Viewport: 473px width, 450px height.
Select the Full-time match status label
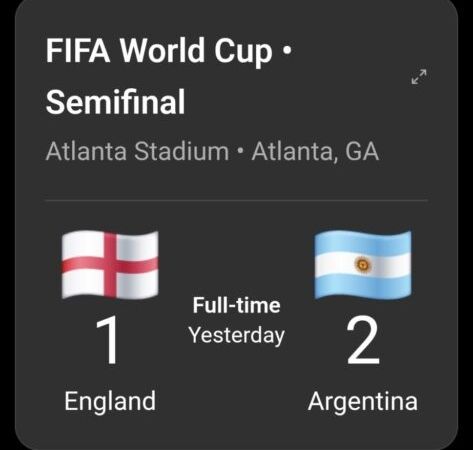236,305
